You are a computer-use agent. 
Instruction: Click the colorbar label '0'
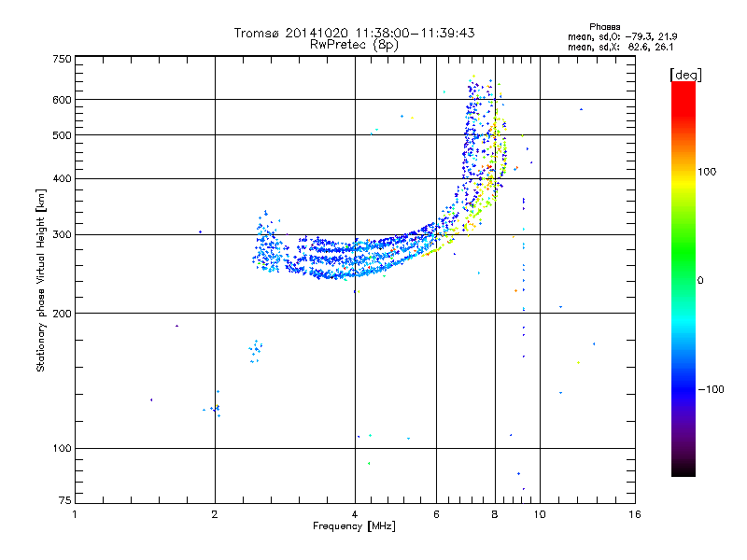(700, 281)
